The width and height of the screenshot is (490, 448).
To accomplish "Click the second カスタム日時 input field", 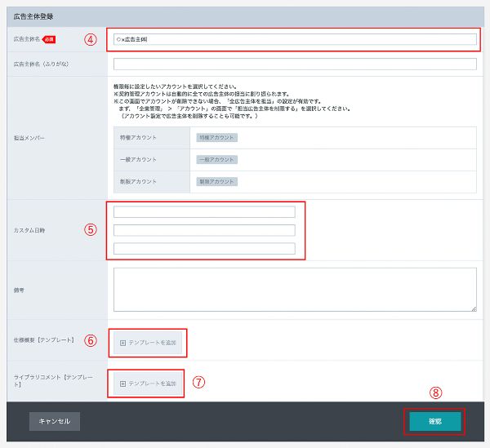I will click(204, 230).
